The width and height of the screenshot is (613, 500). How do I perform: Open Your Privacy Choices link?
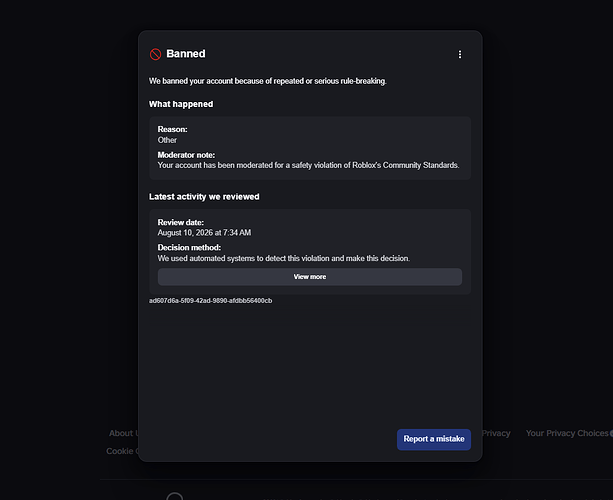(567, 433)
